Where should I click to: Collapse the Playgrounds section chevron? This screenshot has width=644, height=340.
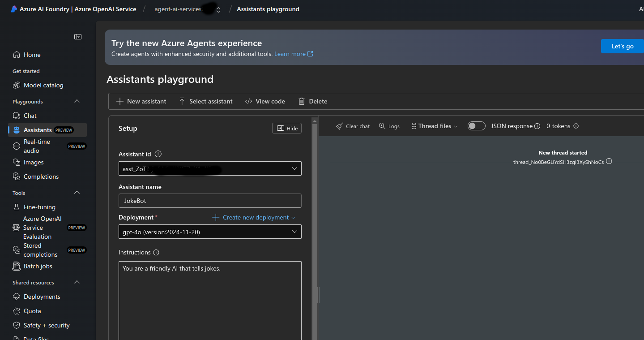tap(77, 101)
